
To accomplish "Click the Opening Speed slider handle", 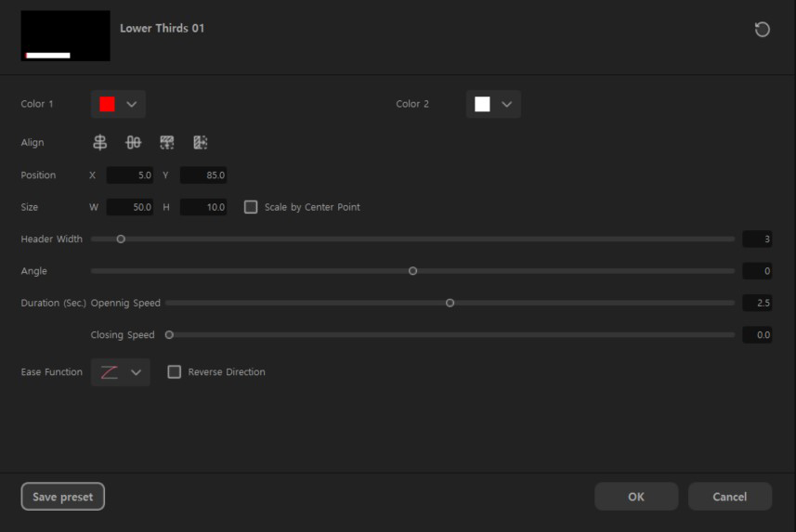I will pos(450,303).
